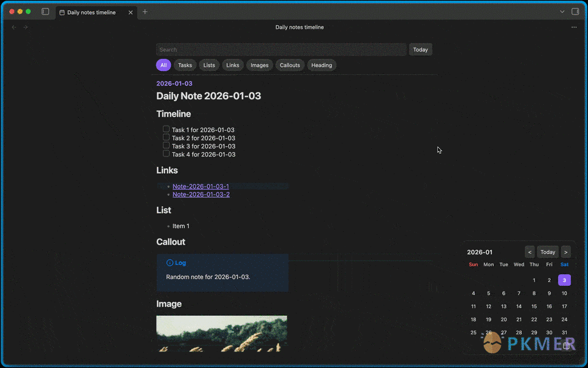Navigate forward with the right arrow
Viewport: 588px width, 368px height.
tap(26, 27)
